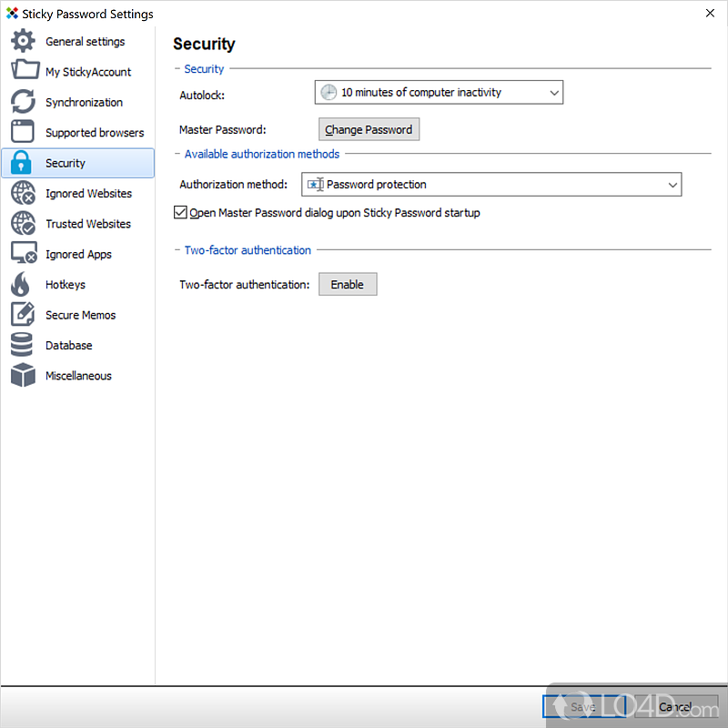Click the Security page heading
This screenshot has height=728, width=728.
coord(204,44)
